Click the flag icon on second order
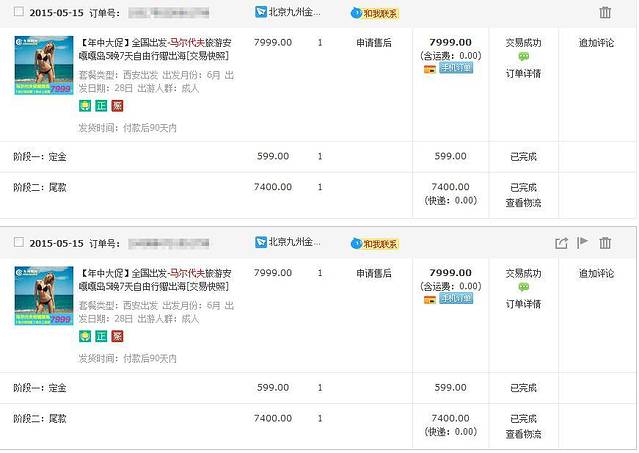 [x=582, y=243]
